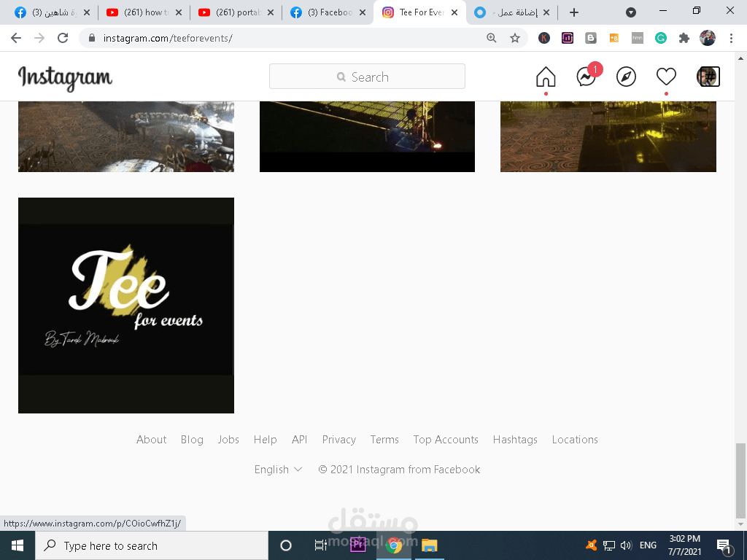Go back with browser back arrow

(x=16, y=38)
